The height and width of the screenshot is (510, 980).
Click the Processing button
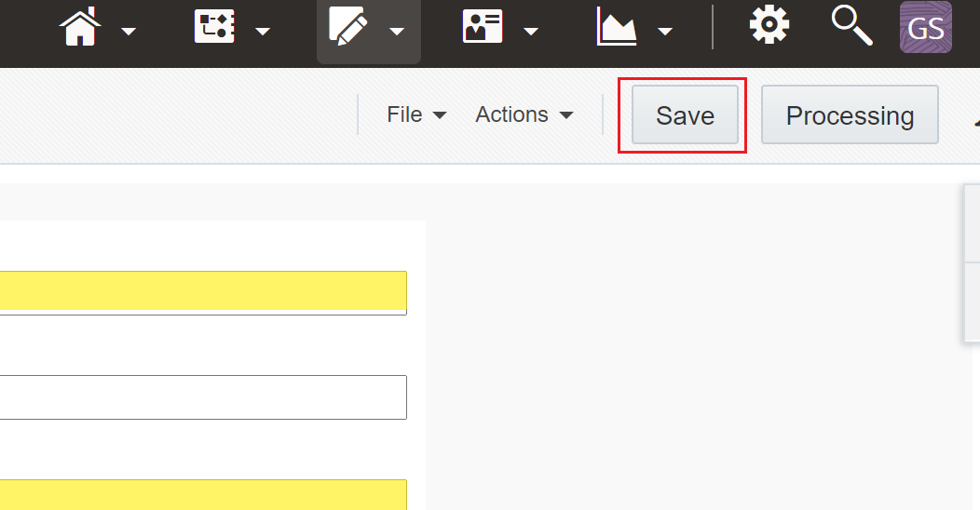tap(850, 114)
